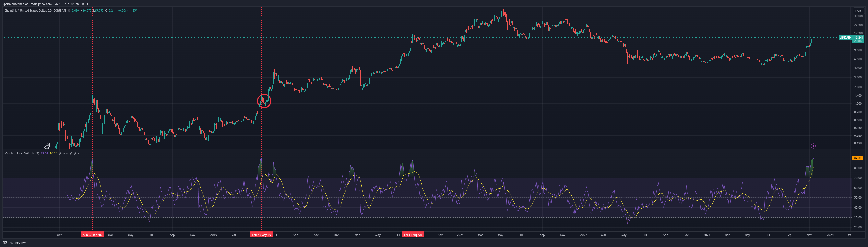The image size is (868, 247).
Task: Select the Fri 14 Aug '20 date marker
Action: [413, 235]
